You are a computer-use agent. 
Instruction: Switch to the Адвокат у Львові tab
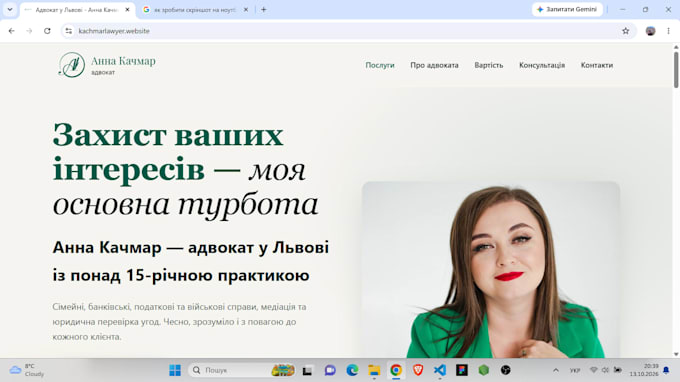(78, 10)
